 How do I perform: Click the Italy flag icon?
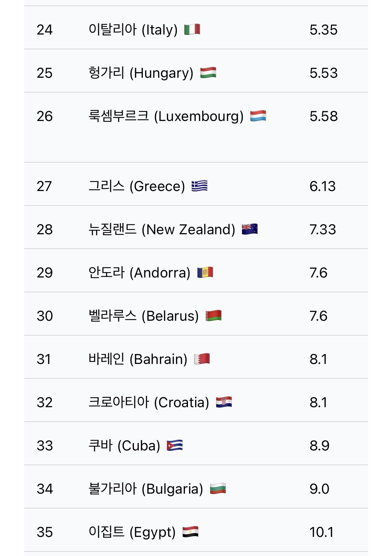(x=192, y=29)
